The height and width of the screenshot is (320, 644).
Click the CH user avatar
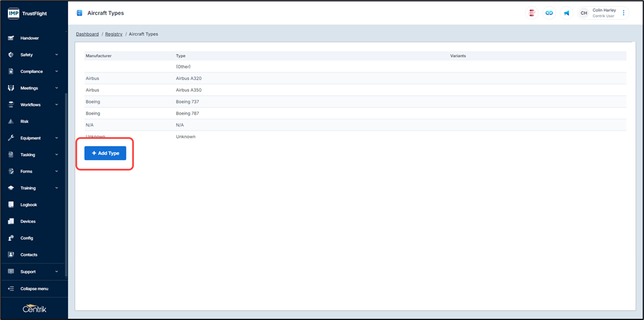[584, 13]
